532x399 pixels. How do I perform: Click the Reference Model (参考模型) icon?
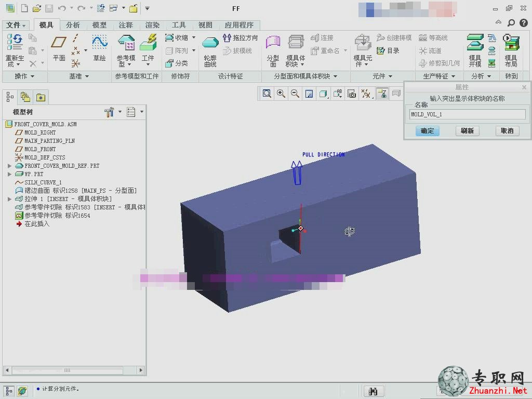(x=126, y=43)
